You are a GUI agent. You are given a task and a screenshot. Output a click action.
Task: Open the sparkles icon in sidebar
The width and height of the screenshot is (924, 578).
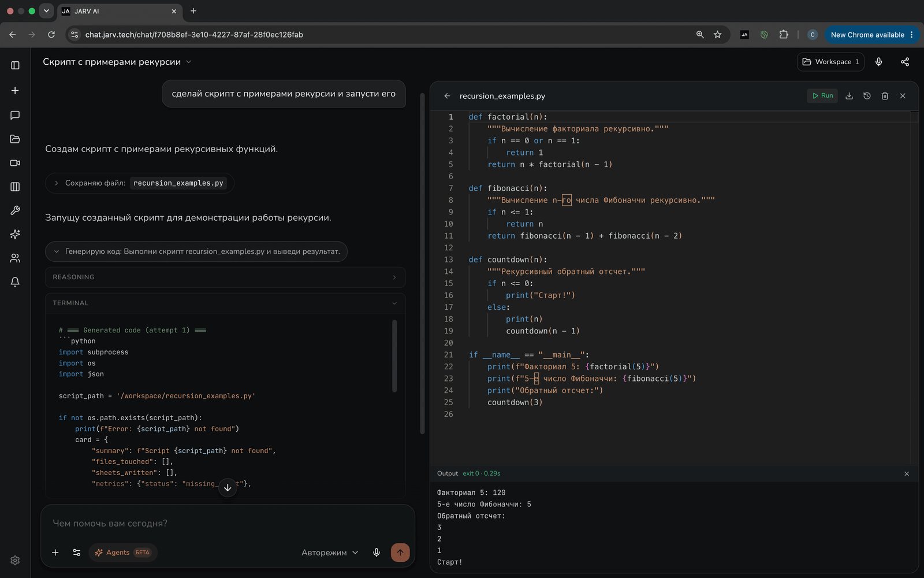[x=15, y=234]
